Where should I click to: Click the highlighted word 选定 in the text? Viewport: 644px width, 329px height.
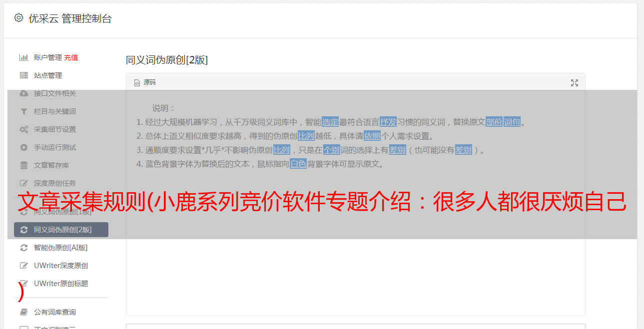[330, 122]
